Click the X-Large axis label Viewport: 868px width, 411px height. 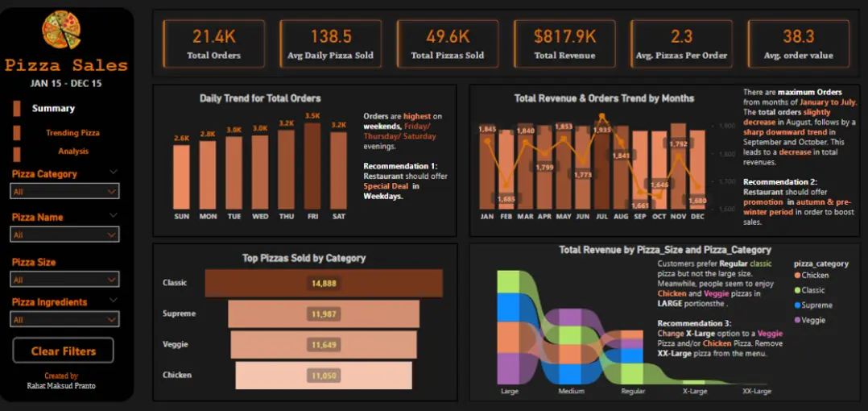tap(695, 392)
